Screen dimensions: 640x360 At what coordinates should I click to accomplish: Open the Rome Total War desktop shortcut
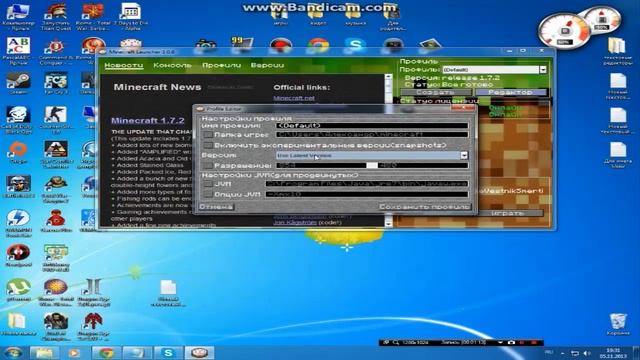point(93,16)
